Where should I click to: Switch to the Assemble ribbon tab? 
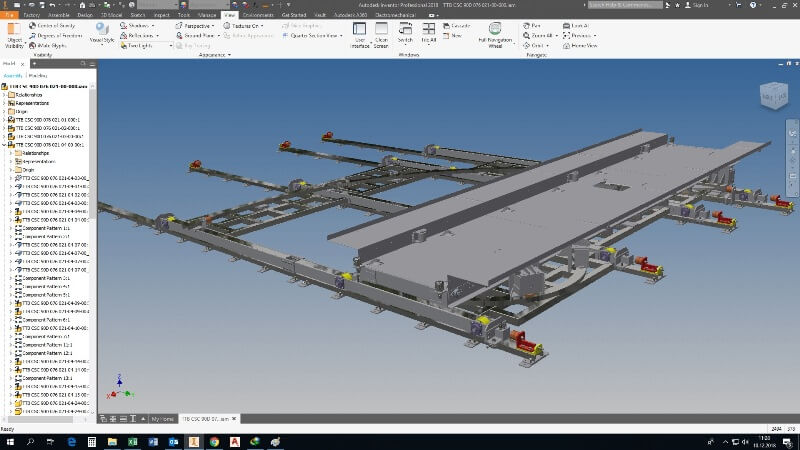59,15
